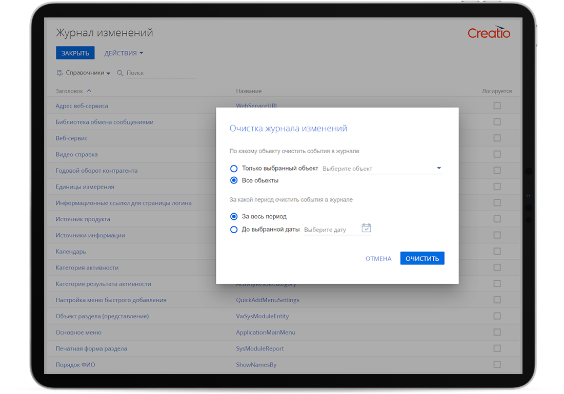Viewport: 564px width, 394px height.
Task: Open the 'Адрес веб-сервиса' link
Action: [82, 106]
